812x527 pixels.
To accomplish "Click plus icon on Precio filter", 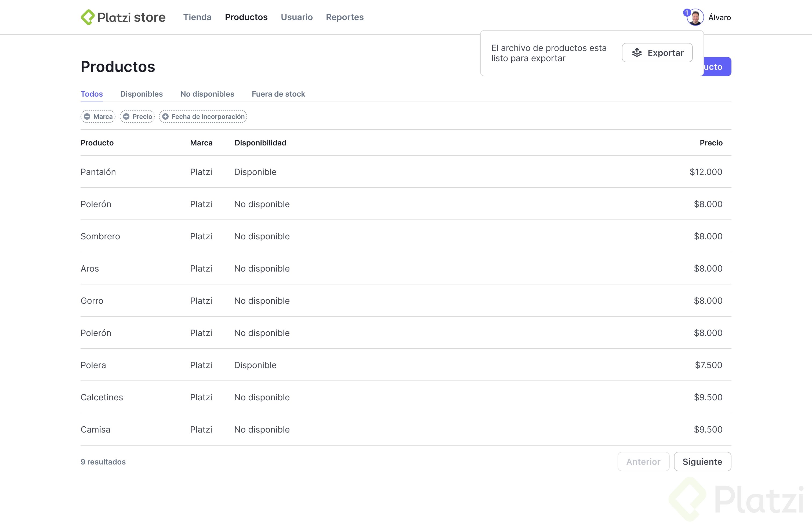I will point(126,116).
